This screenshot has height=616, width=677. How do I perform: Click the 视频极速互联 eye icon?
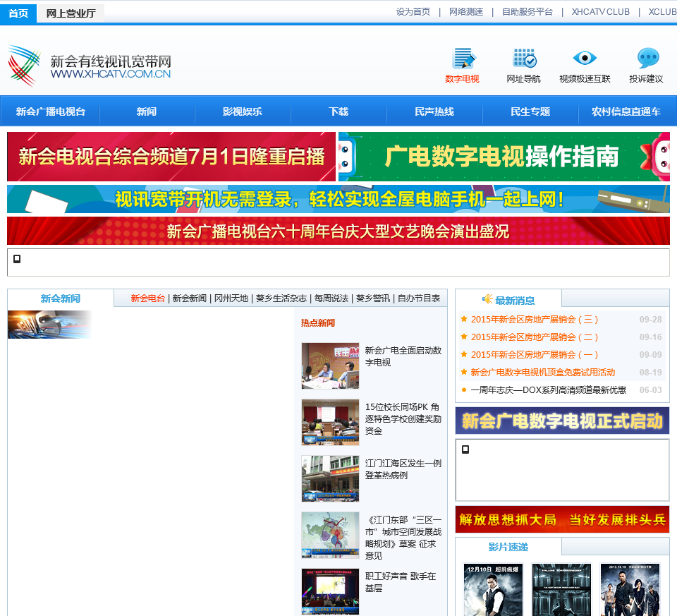click(585, 58)
